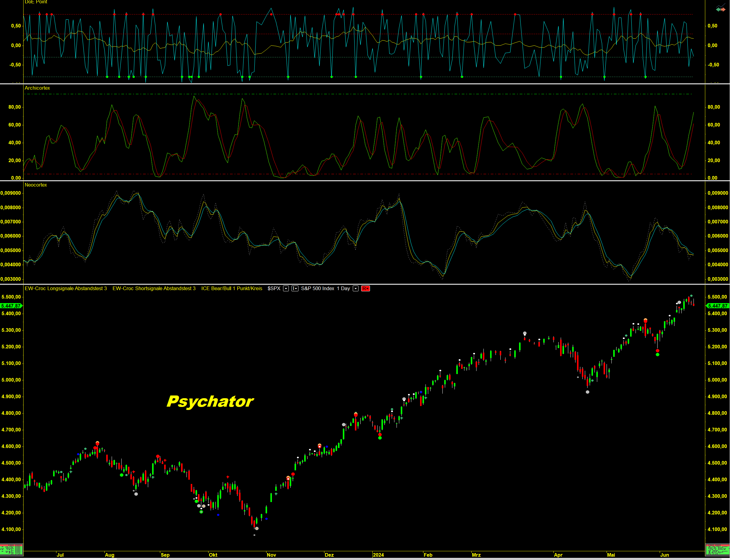
Task: Open the red R dropdown in chart header
Action: point(365,289)
